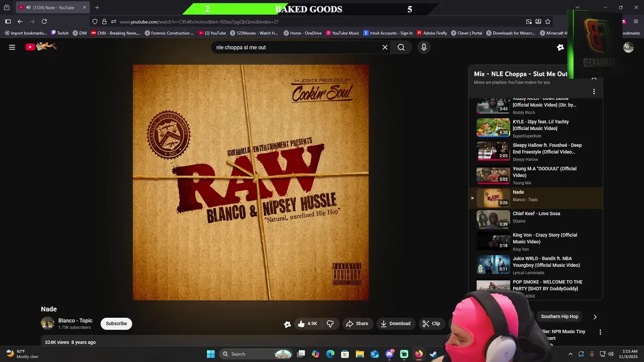This screenshot has height=362, width=644.
Task: Like the Nade video
Action: click(307, 324)
